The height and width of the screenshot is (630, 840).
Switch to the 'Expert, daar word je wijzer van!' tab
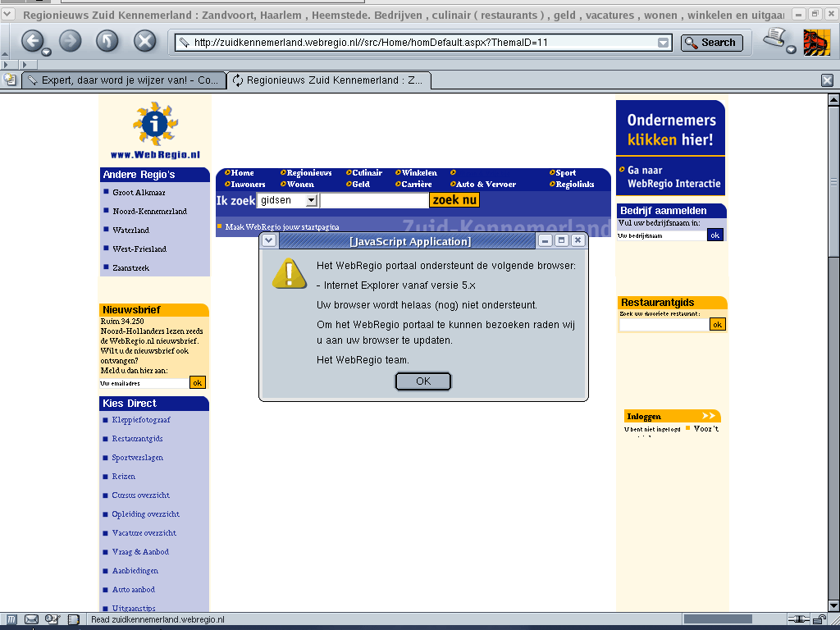coord(124,80)
